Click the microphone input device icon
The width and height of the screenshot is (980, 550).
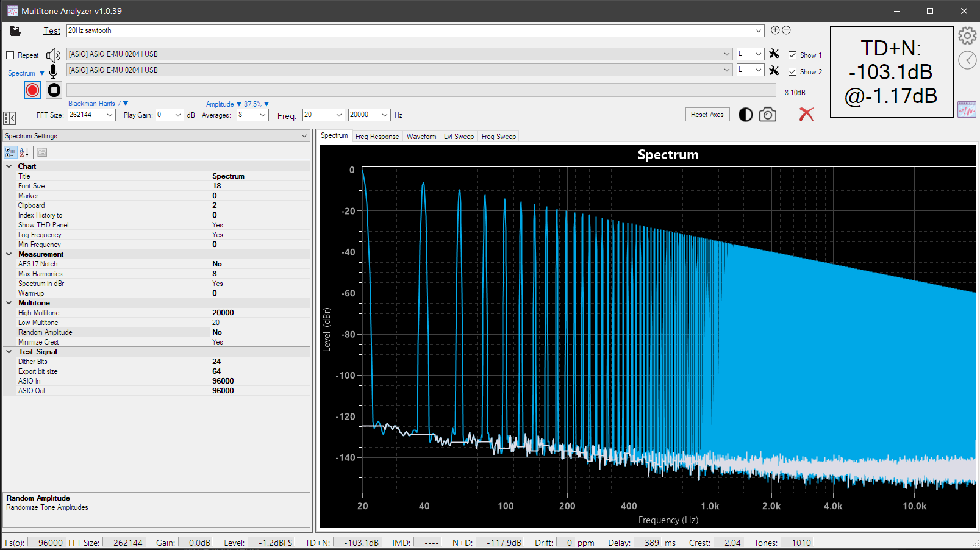tap(53, 71)
